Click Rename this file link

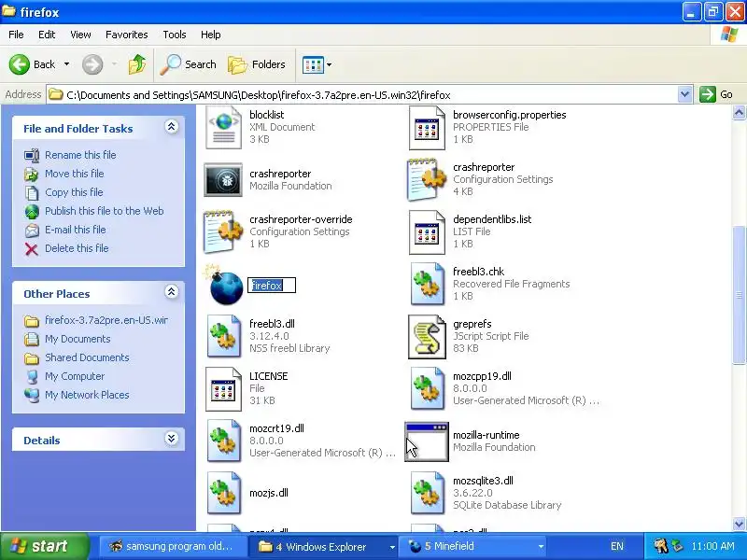pyautogui.click(x=80, y=155)
